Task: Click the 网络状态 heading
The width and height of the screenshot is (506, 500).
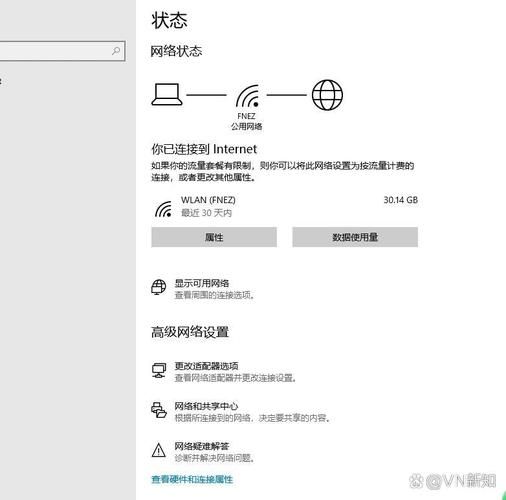Action: [176, 51]
